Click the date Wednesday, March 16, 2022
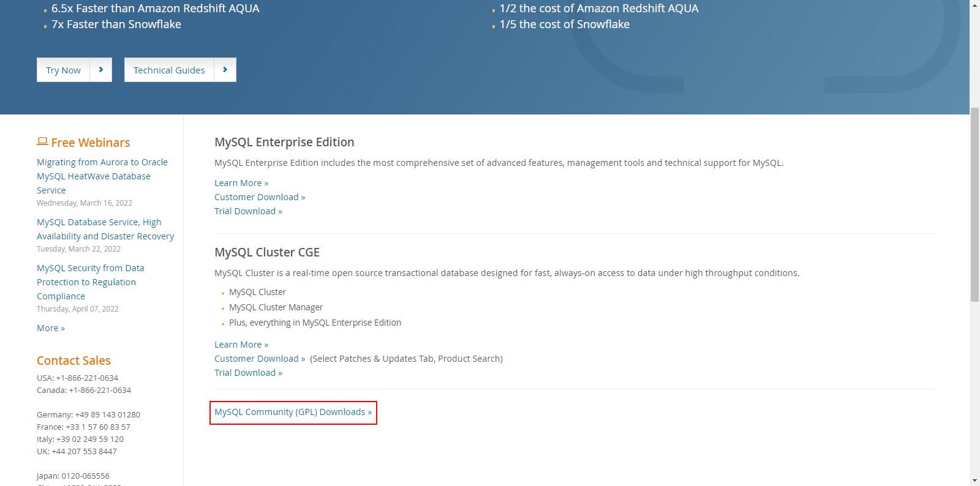The image size is (980, 486). point(85,203)
